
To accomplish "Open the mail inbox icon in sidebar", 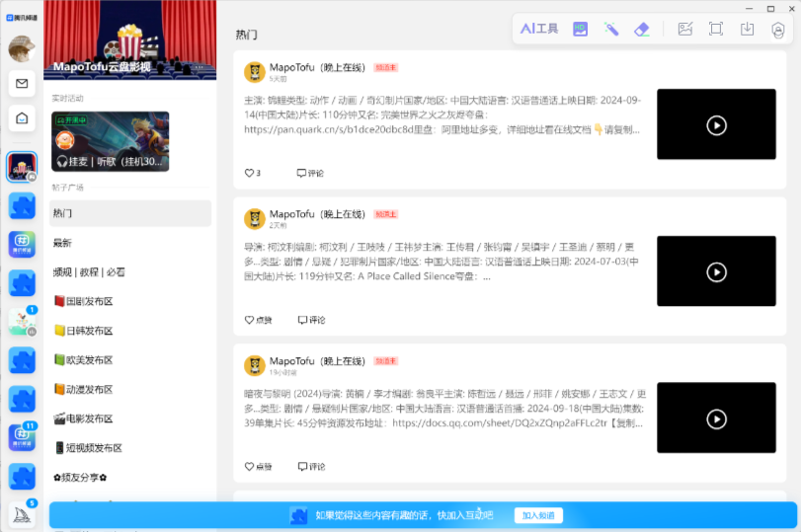I will click(x=22, y=83).
